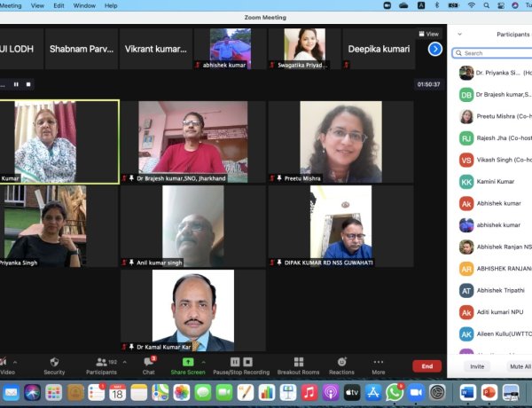Collapse the Participants panel chevron
This screenshot has width=532, height=408.
click(x=459, y=35)
